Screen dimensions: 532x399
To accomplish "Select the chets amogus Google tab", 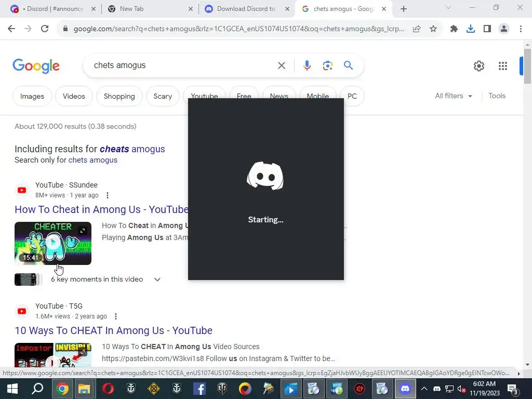I will [343, 9].
